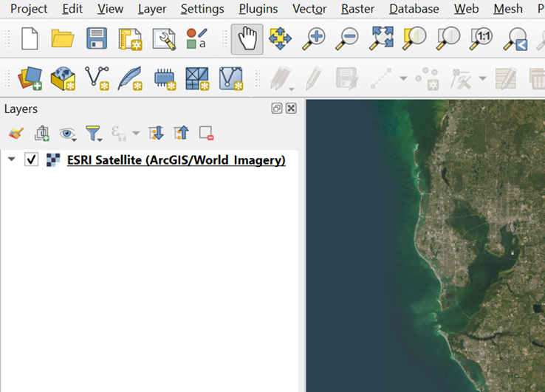Select the ESRI Satellite layer name
Image resolution: width=545 pixels, height=392 pixels.
point(176,159)
